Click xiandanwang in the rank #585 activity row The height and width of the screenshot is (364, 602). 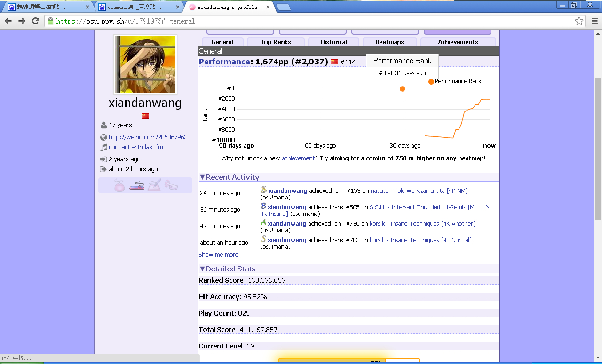[x=287, y=207]
